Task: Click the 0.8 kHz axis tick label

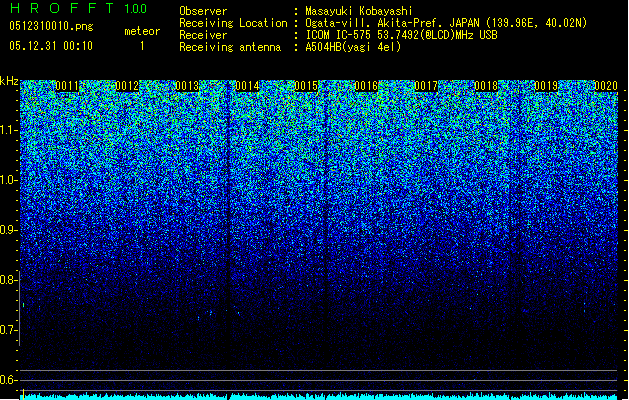Action: tap(7, 280)
